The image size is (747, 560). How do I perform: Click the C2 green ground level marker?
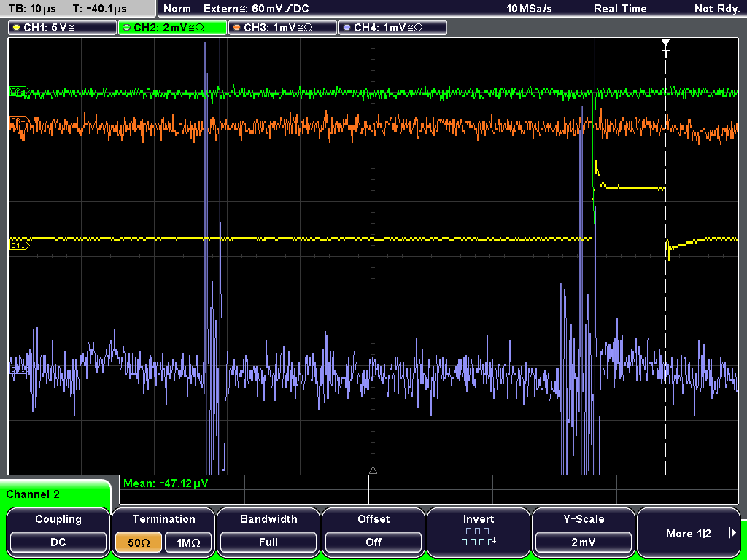click(x=19, y=91)
